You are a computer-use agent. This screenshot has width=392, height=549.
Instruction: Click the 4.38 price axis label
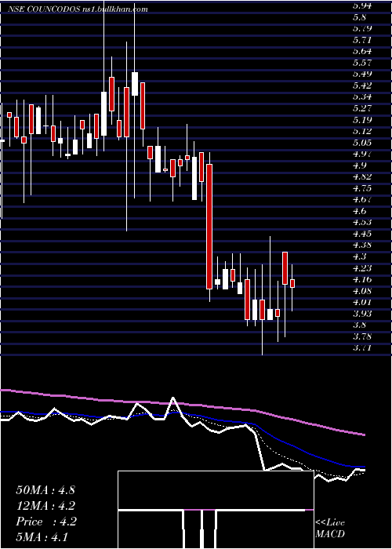(x=362, y=245)
